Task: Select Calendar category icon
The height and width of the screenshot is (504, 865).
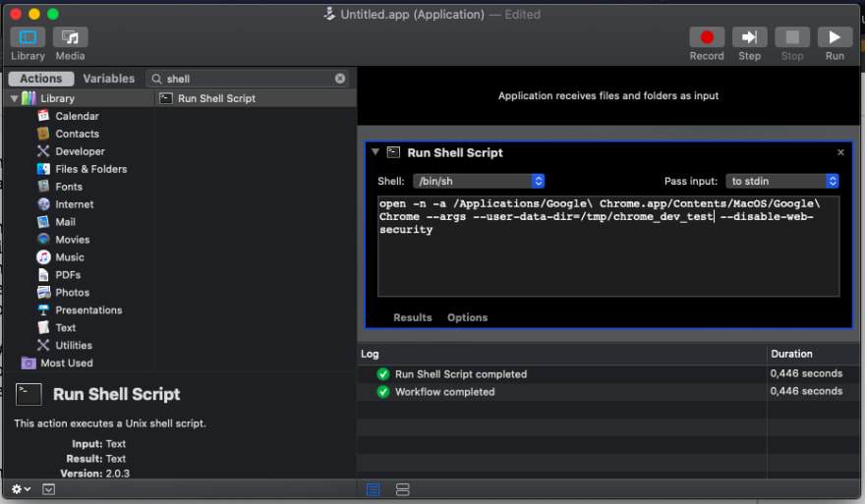Action: pos(43,116)
